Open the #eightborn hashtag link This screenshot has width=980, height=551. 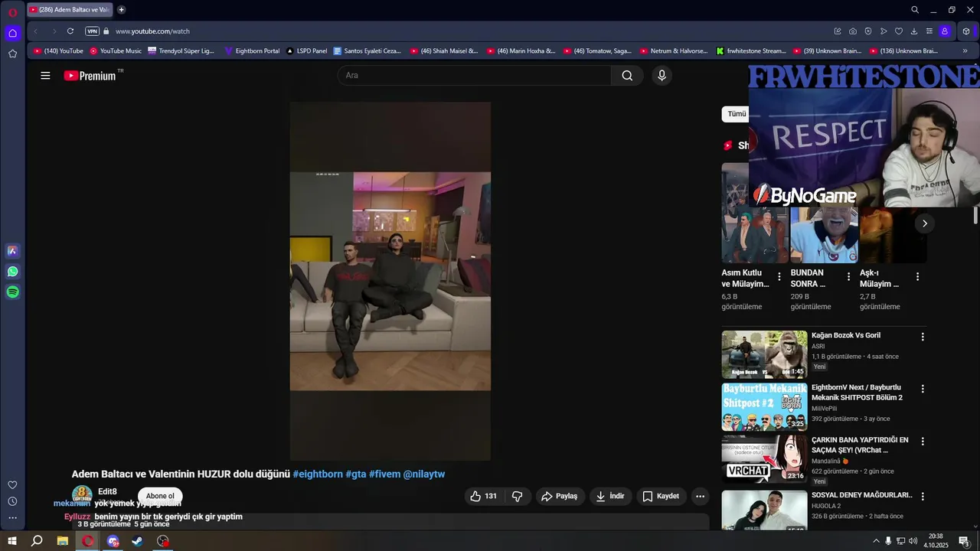[318, 474]
